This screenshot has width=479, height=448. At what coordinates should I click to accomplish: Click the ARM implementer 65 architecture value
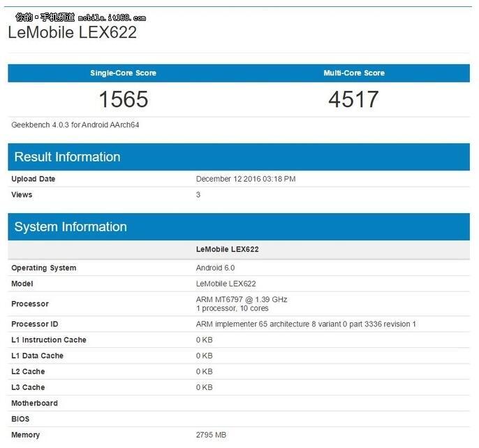point(306,324)
